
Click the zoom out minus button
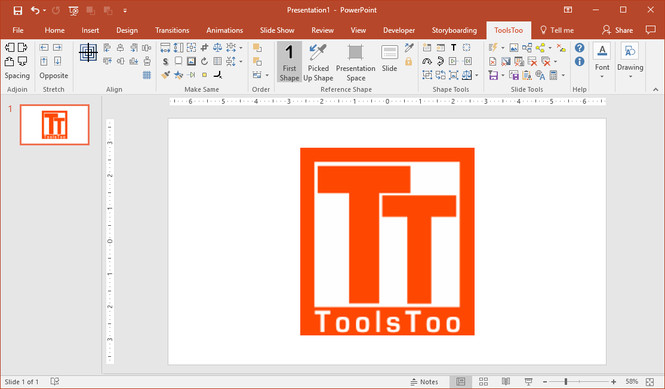point(545,382)
